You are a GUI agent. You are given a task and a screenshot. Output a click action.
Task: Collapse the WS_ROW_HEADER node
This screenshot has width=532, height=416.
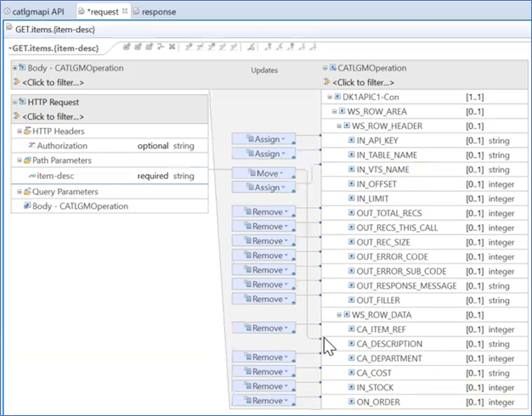pos(339,126)
